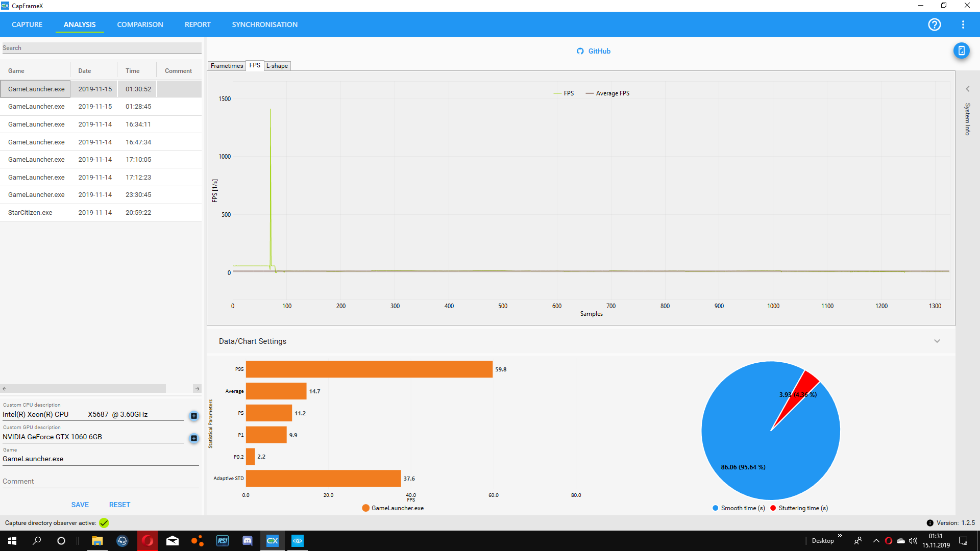Screen dimensions: 980x551
Task: Click the SAVE button
Action: coord(80,504)
